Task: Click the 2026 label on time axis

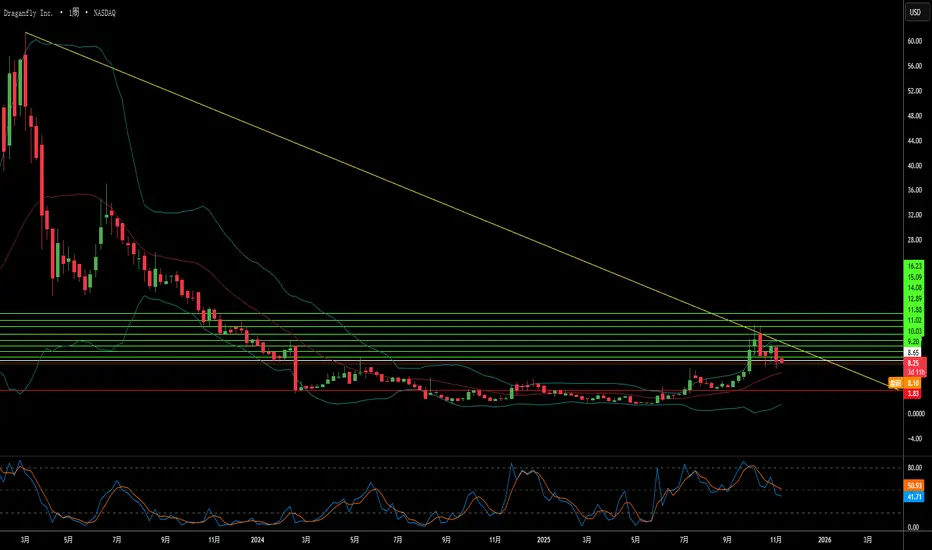Action: [x=825, y=539]
